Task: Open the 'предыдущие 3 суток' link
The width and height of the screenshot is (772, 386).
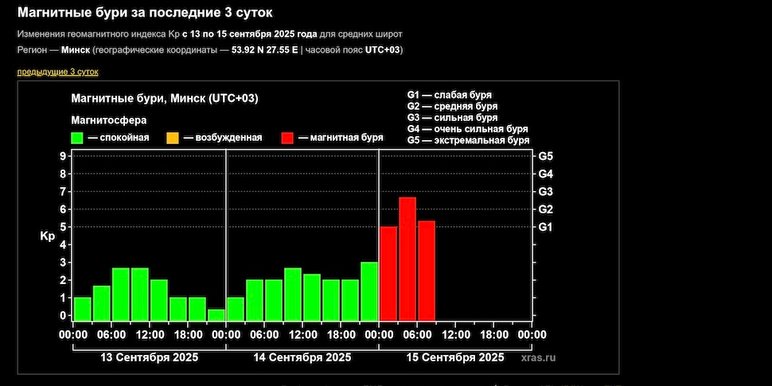Action: [x=58, y=72]
